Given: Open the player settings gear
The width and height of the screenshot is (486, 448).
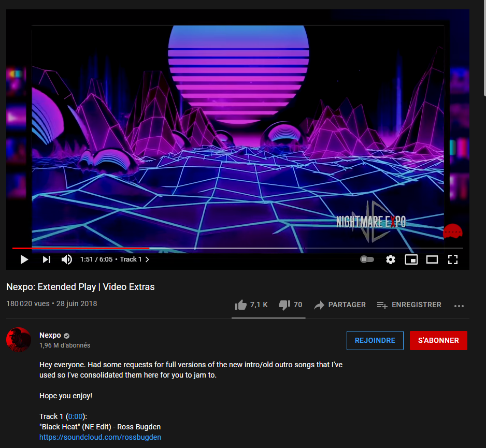Looking at the screenshot, I should tap(391, 259).
